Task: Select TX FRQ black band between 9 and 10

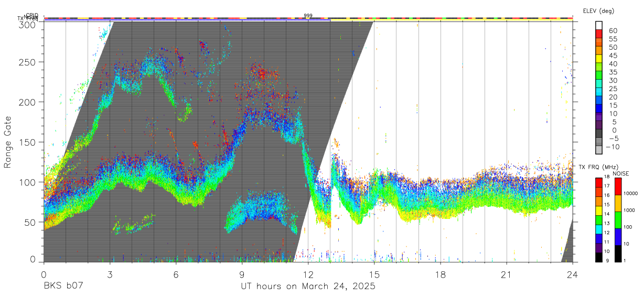Action: click(x=599, y=257)
